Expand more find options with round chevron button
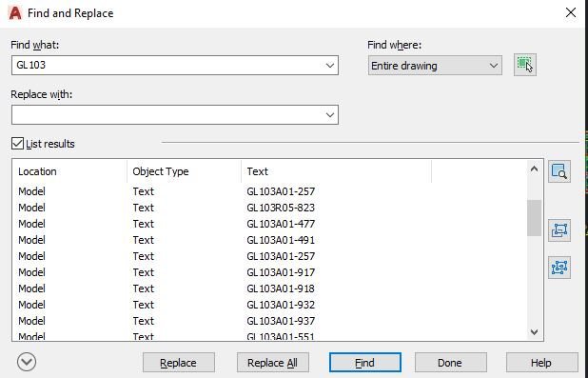Viewport: 588px width, 378px height. coord(27,362)
